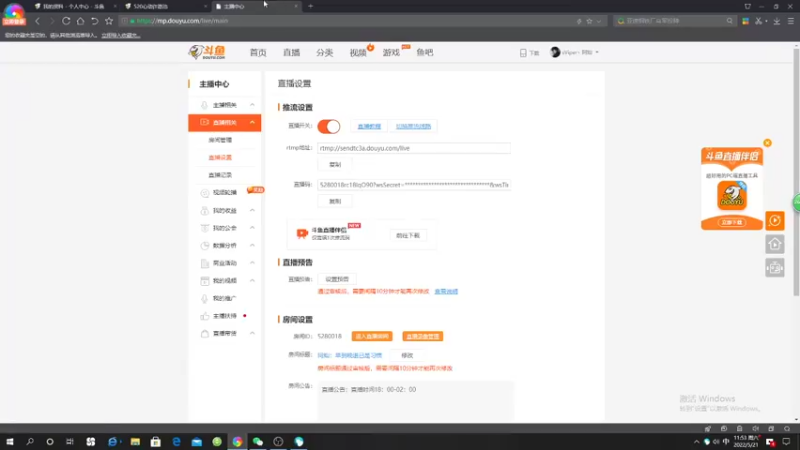The width and height of the screenshot is (800, 450).
Task: Select first sub-item under the highlighted section
Action: (220, 140)
